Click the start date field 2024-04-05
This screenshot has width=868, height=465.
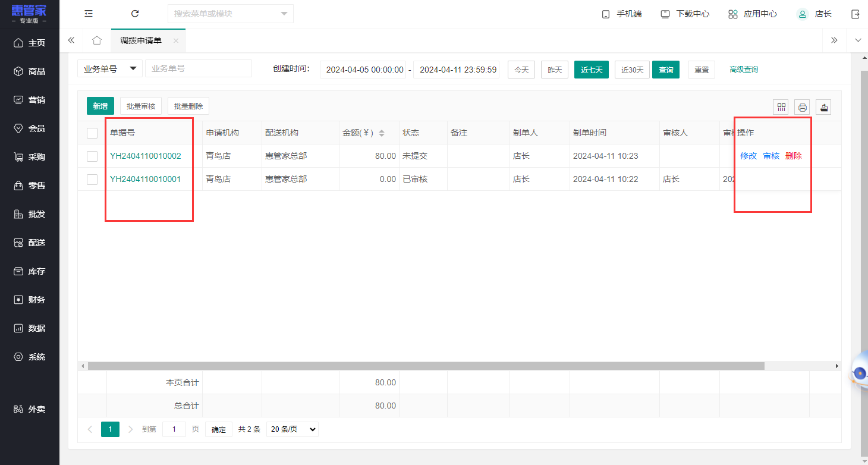click(363, 70)
